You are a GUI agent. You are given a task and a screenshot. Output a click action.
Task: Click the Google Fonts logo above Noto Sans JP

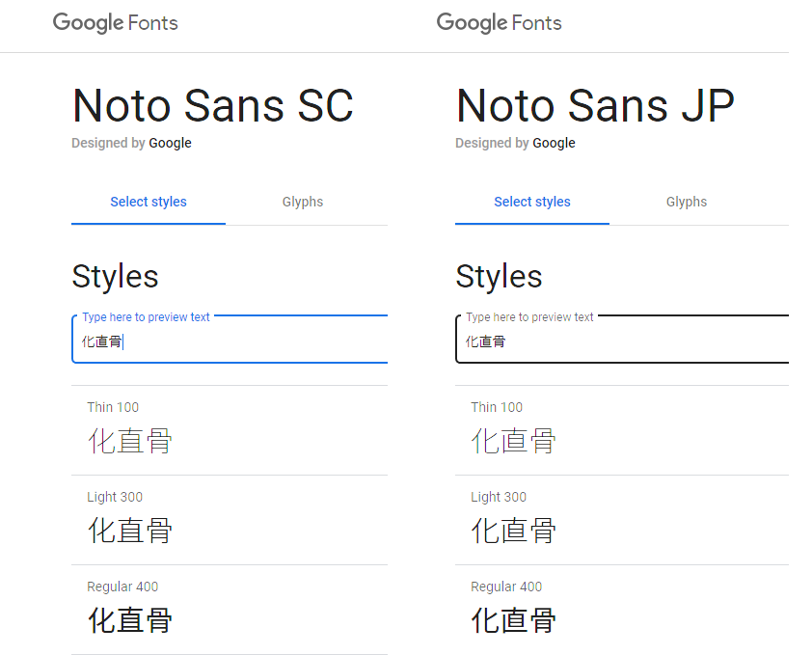click(x=499, y=23)
